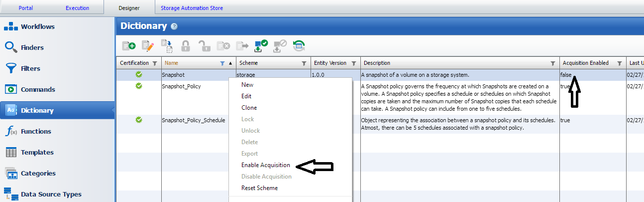The image size is (644, 202).
Task: Switch to the Designer tab
Action: tap(129, 8)
